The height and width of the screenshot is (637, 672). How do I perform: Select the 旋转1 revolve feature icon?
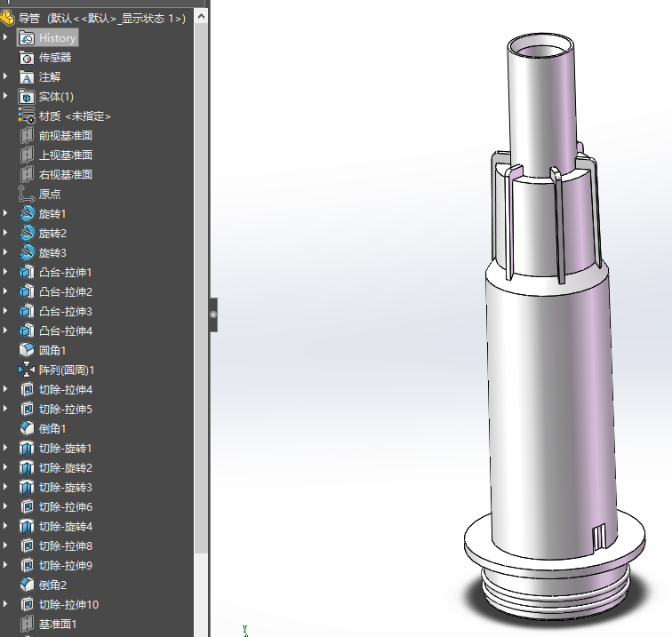(27, 214)
